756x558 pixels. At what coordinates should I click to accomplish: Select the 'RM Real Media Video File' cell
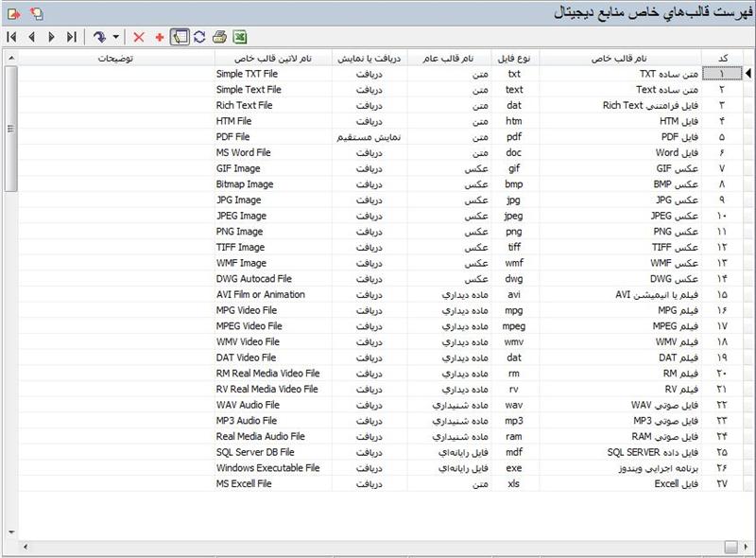point(273,374)
